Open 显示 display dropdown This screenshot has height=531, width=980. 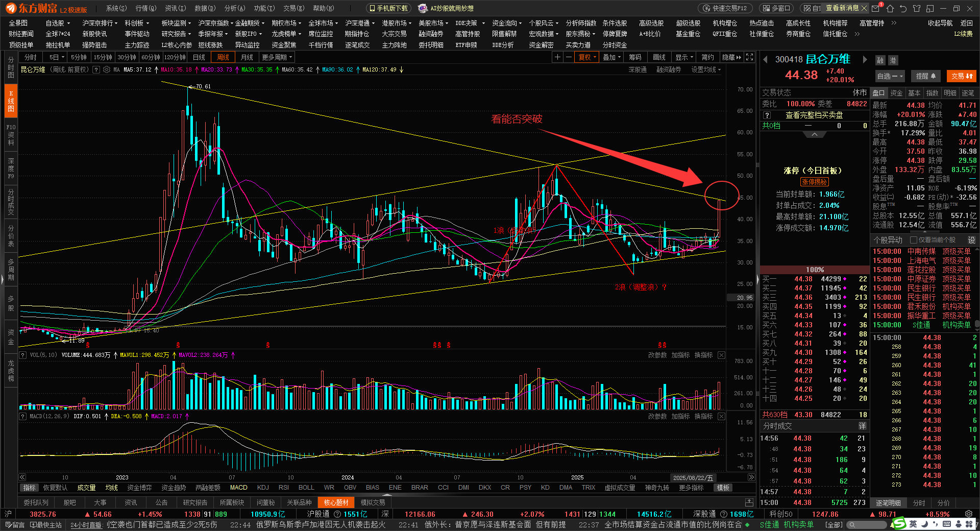pyautogui.click(x=684, y=57)
